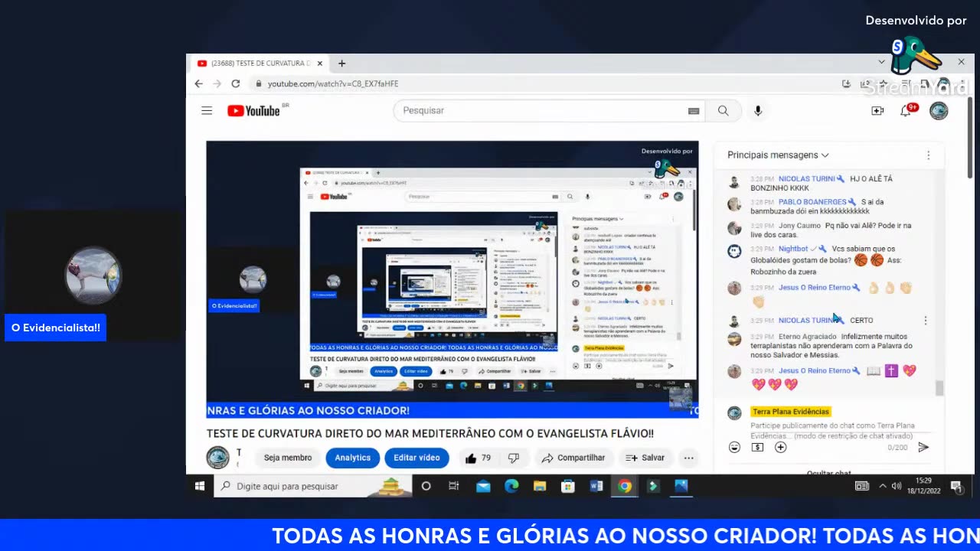Share the video with Compartilhar
Image resolution: width=980 pixels, height=551 pixels.
pyautogui.click(x=573, y=458)
